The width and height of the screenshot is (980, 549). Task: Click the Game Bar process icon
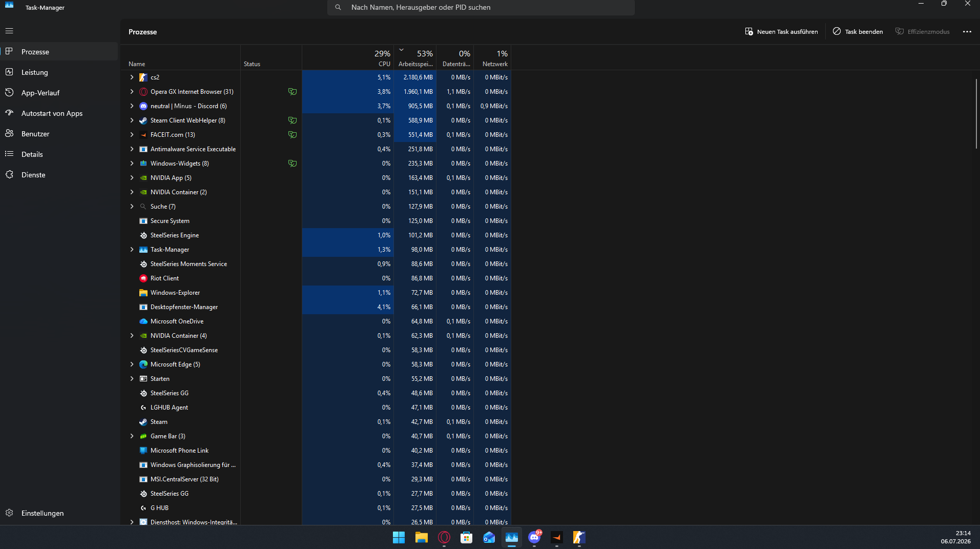point(143,436)
